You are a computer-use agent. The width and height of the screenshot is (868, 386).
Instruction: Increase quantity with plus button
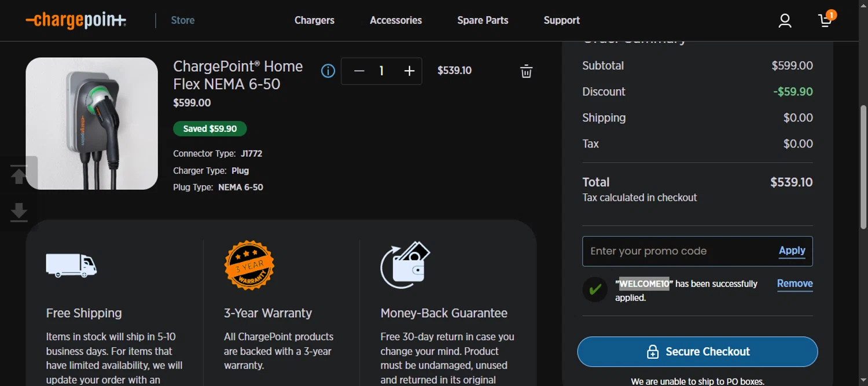409,71
